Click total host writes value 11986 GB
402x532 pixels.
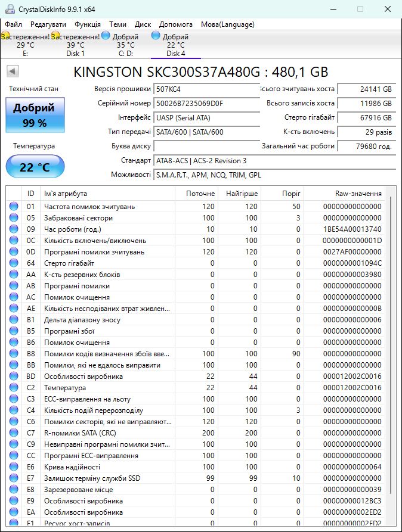(x=366, y=104)
